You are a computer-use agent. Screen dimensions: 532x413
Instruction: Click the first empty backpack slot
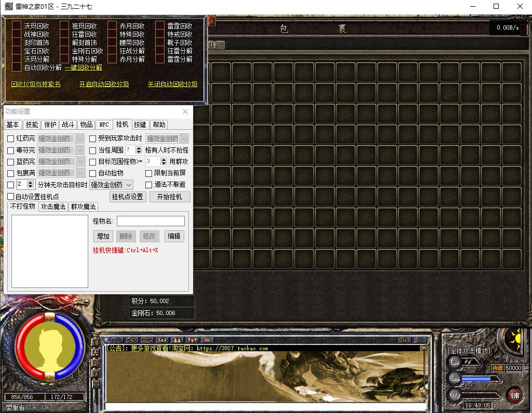221,72
